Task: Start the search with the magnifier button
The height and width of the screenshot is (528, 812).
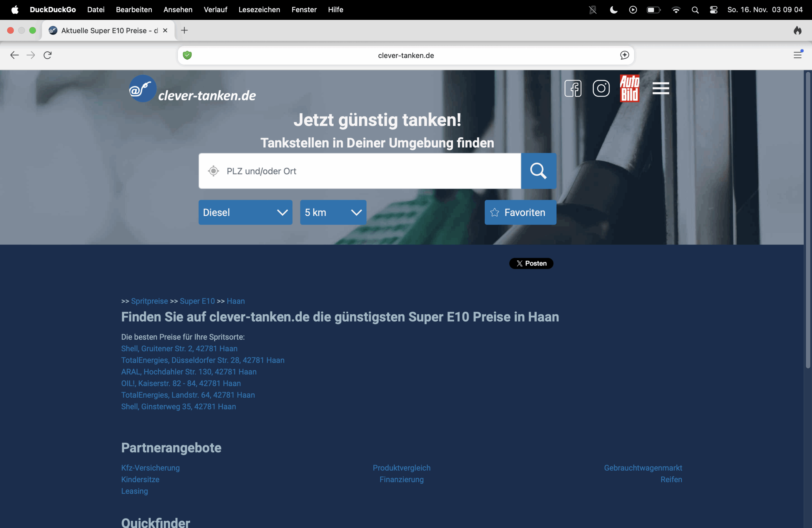Action: click(538, 171)
